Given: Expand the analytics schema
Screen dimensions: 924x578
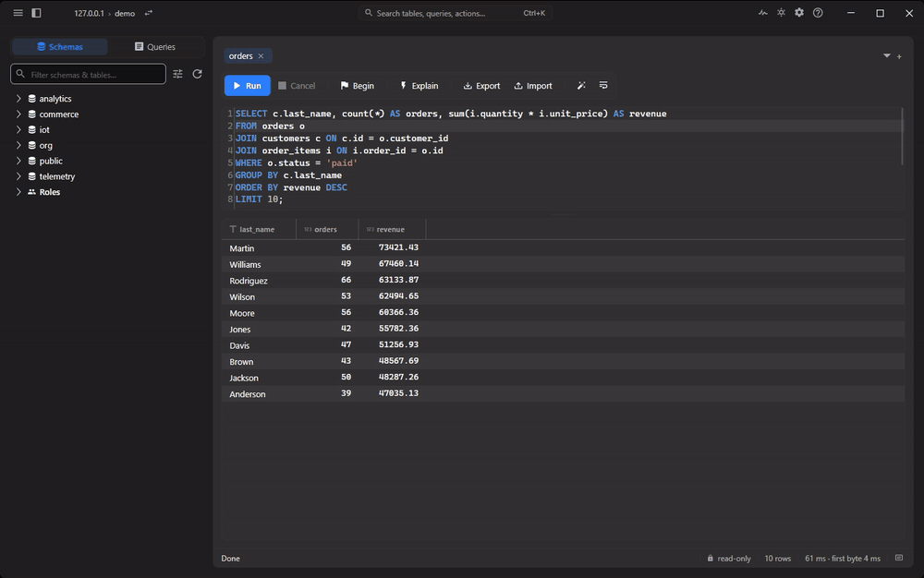Looking at the screenshot, I should coord(18,98).
